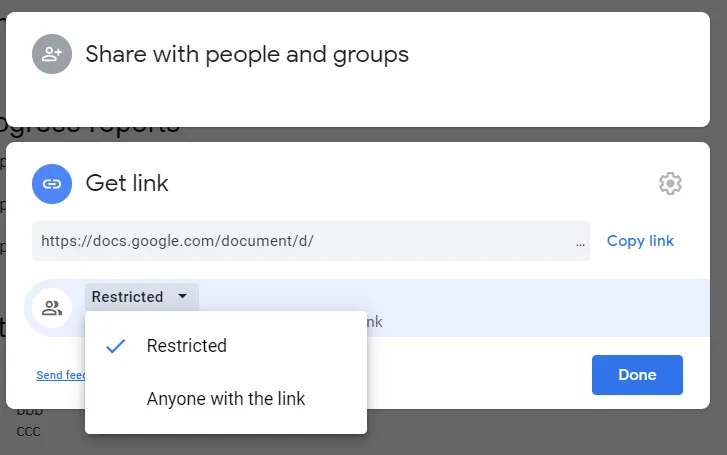Screen dimensions: 727x455
Task: Click the docs.google.com link URL field
Action: tap(300, 241)
